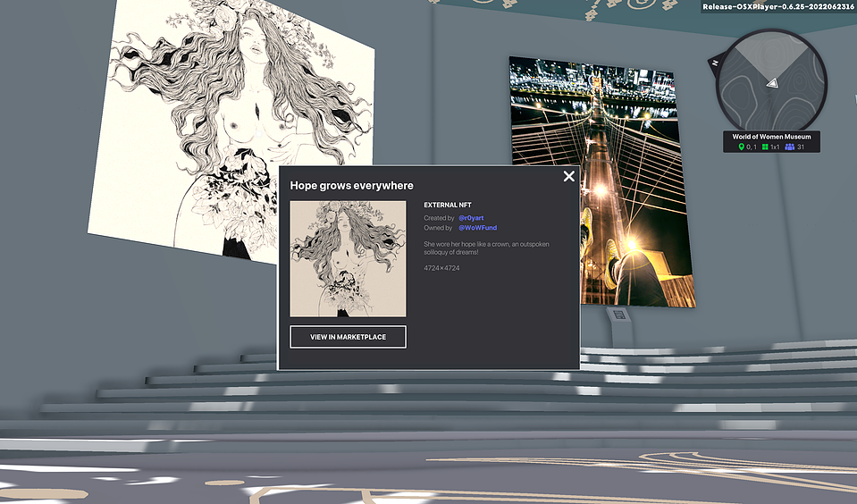Click the 1x1 parcel size text

(775, 147)
